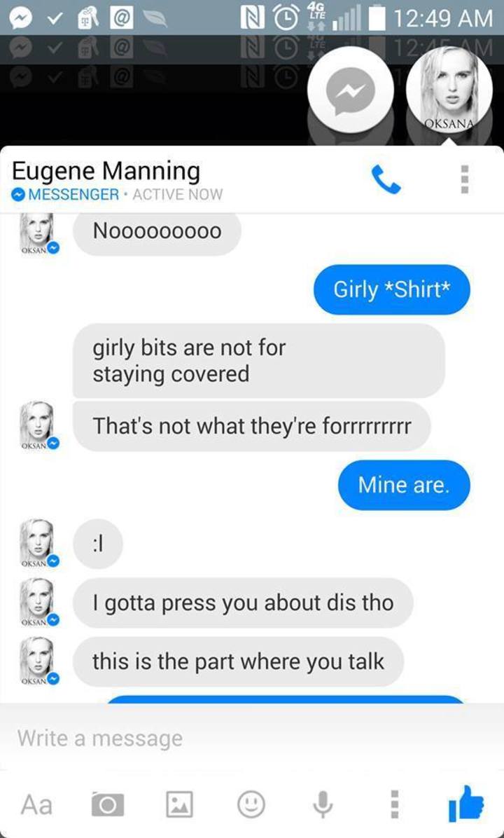504x838 pixels.
Task: Open the chat overflow menu beside call icon
Action: coord(465,179)
